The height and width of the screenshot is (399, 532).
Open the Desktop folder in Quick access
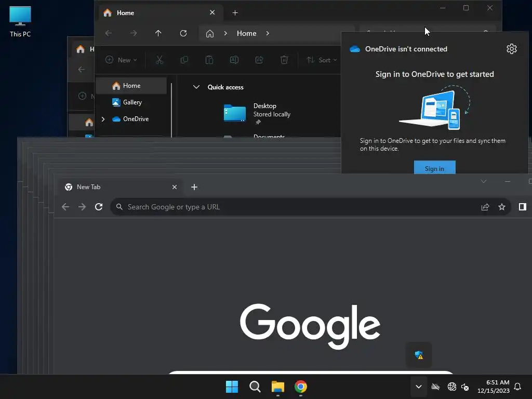point(258,113)
